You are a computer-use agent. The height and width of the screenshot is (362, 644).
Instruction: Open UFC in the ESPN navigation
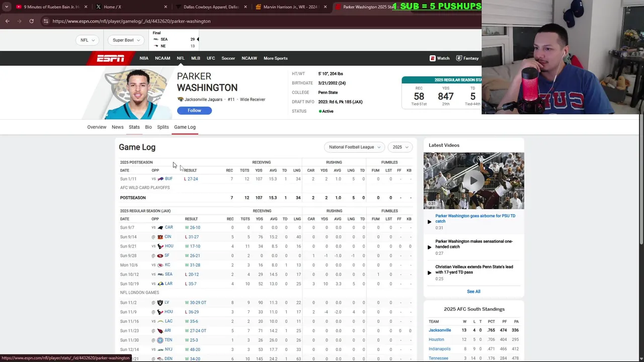[211, 58]
